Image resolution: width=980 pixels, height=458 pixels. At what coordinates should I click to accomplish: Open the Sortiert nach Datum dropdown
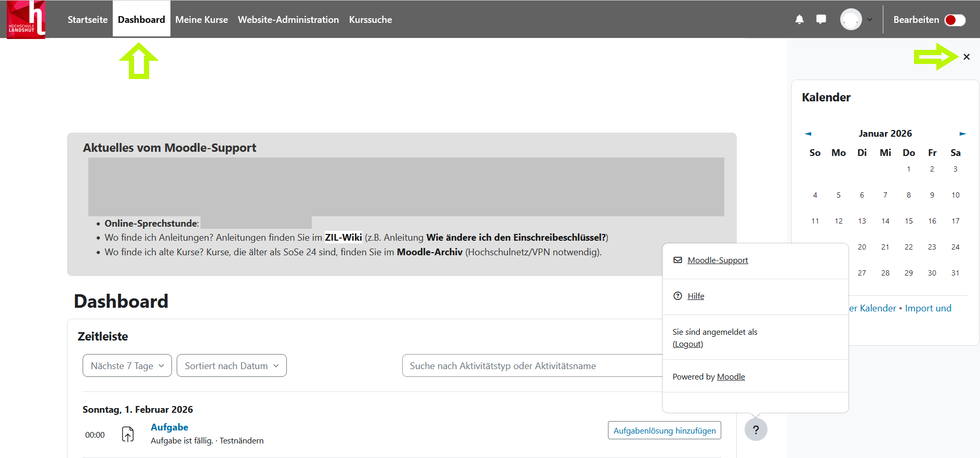tap(232, 366)
